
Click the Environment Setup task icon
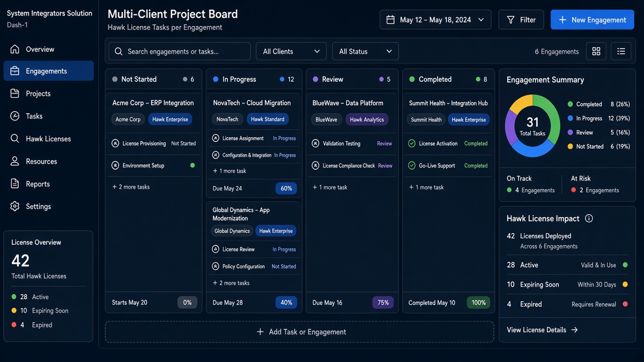click(115, 165)
